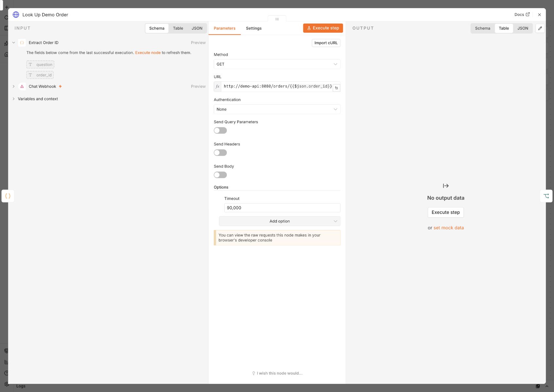This screenshot has height=392, width=554.
Task: Click the pencil edit output icon
Action: [x=540, y=28]
